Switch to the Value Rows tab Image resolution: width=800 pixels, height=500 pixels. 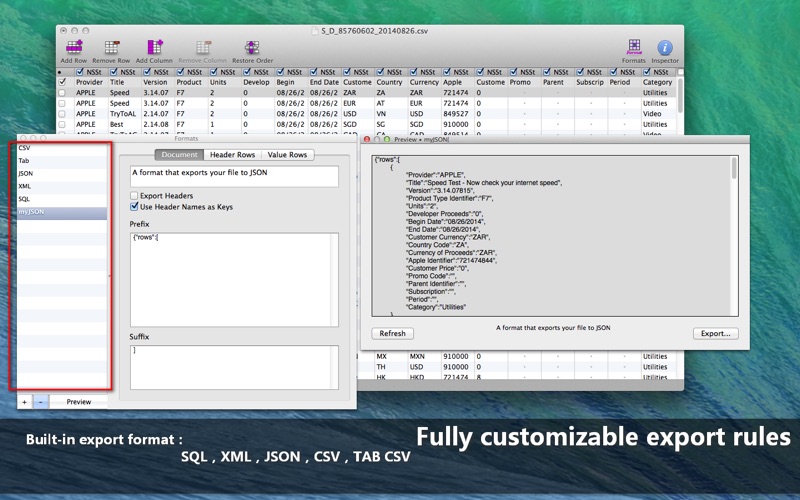[x=287, y=155]
